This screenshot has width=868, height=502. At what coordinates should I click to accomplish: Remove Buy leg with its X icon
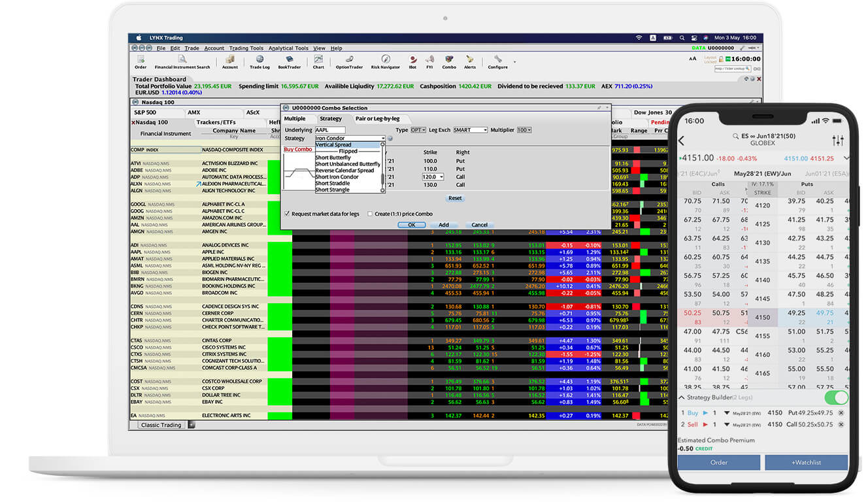(x=841, y=413)
